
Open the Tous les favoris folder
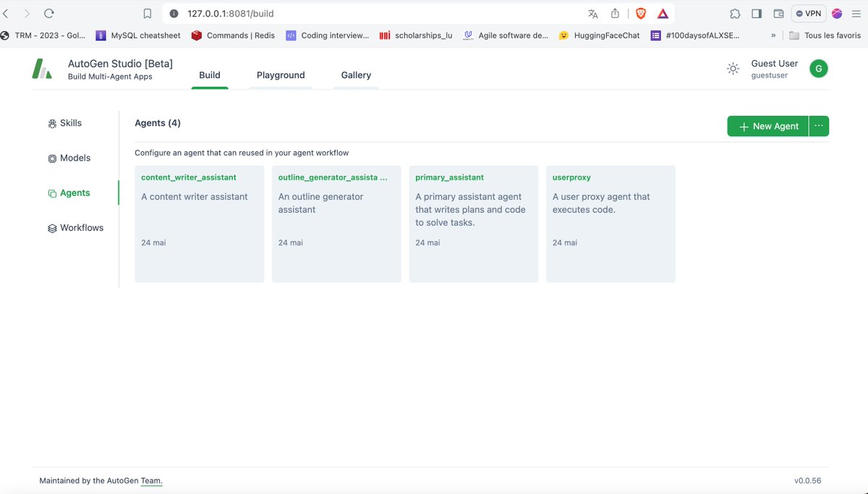[x=825, y=35]
